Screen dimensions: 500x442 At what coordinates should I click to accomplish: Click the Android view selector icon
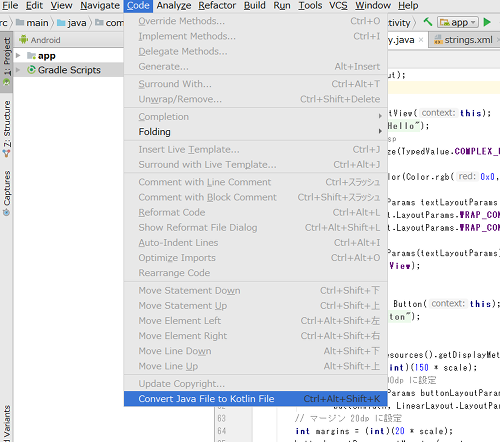tap(23, 40)
